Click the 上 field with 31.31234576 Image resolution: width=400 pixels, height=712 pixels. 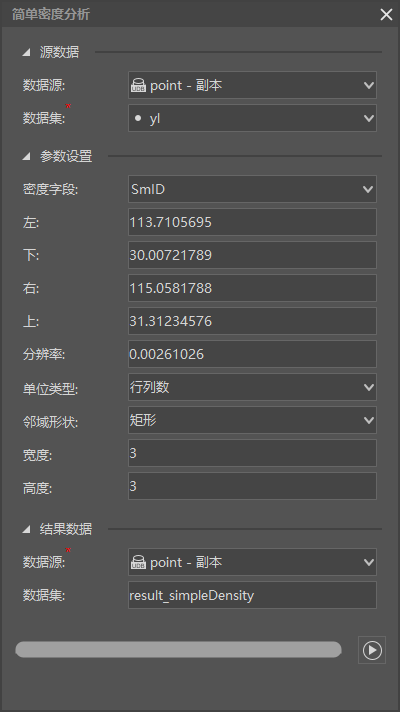coord(252,321)
